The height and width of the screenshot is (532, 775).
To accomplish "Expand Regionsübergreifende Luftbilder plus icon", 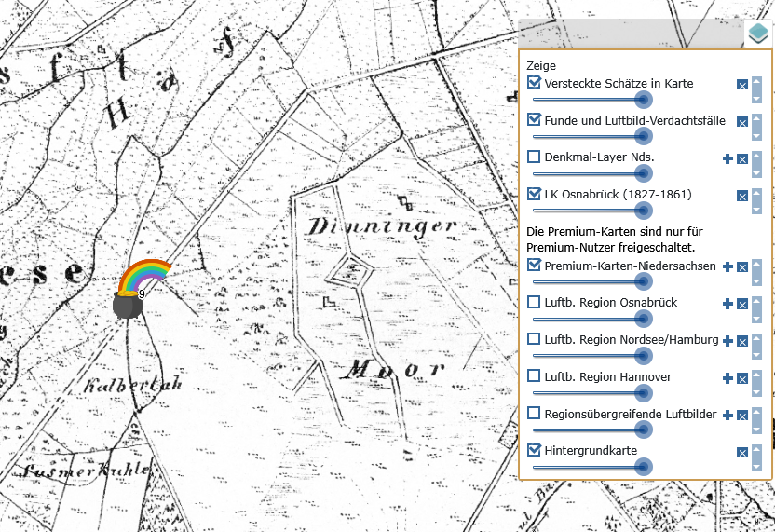I will pos(727,416).
